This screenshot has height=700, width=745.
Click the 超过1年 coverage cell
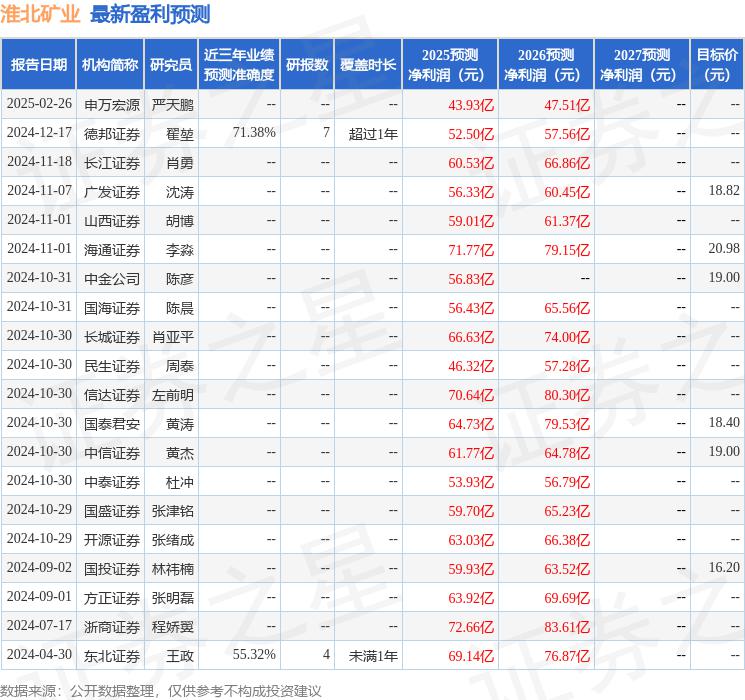[x=373, y=134]
